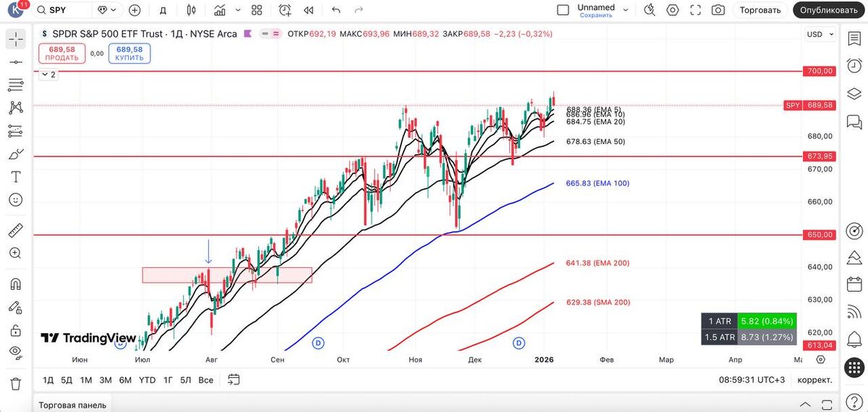Select the crosshair cursor tool
Viewport: 868px width, 412px height.
15,39
